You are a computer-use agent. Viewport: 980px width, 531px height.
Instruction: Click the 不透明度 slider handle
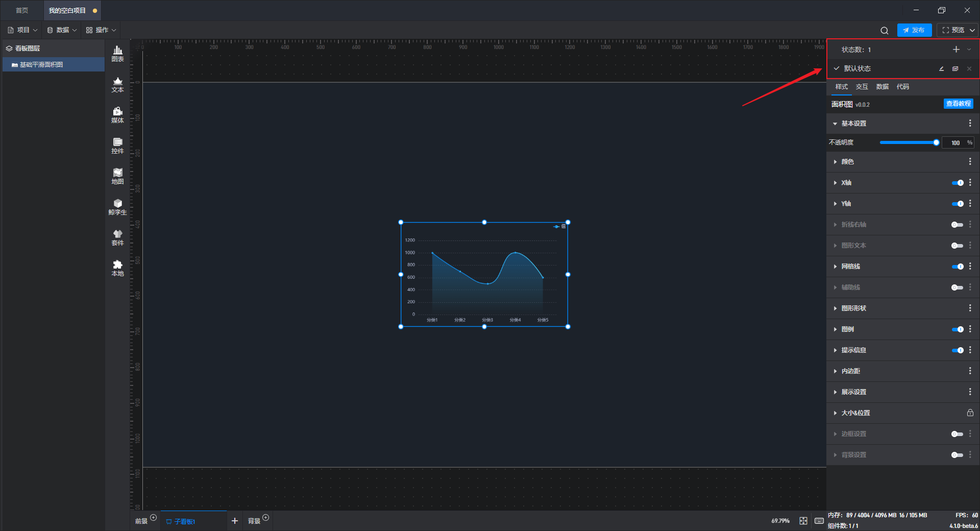(x=936, y=142)
